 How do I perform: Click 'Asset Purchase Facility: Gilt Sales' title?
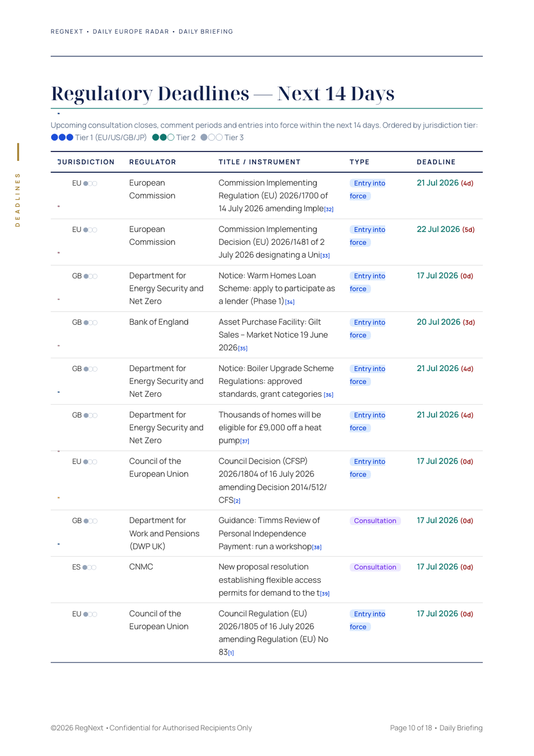273,335
